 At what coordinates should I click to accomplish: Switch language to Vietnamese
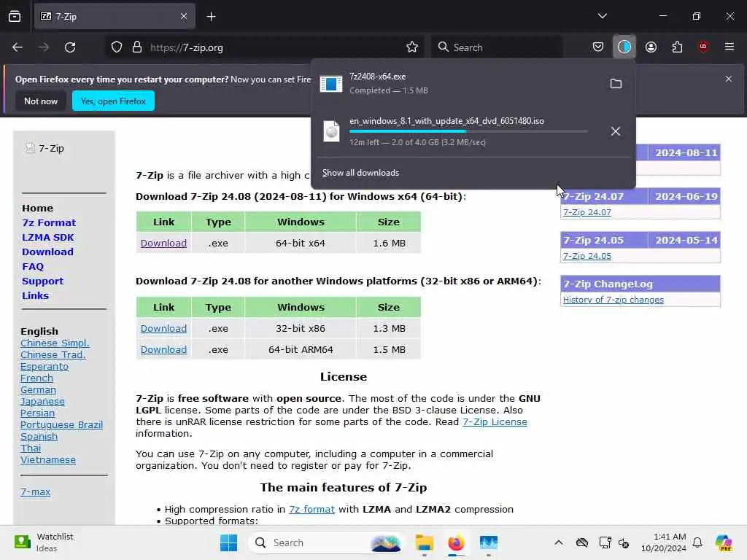(x=48, y=460)
